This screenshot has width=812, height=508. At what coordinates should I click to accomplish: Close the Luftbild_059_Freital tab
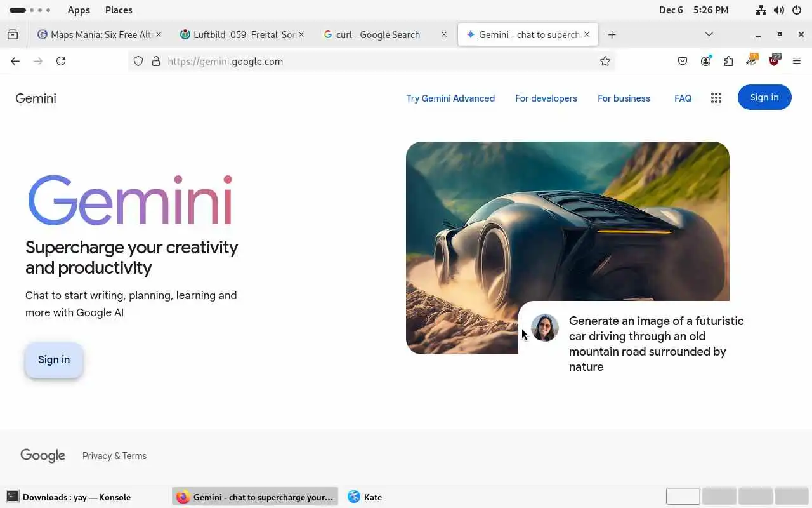tap(301, 34)
